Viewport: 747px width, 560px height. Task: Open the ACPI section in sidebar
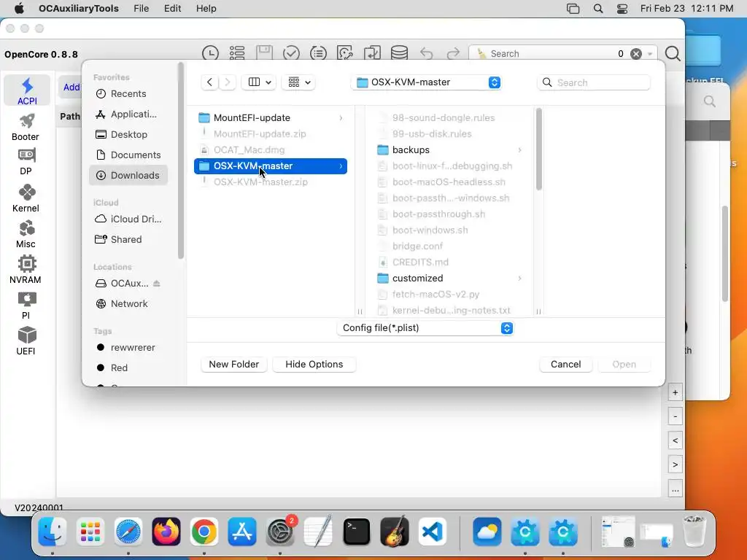pyautogui.click(x=27, y=90)
